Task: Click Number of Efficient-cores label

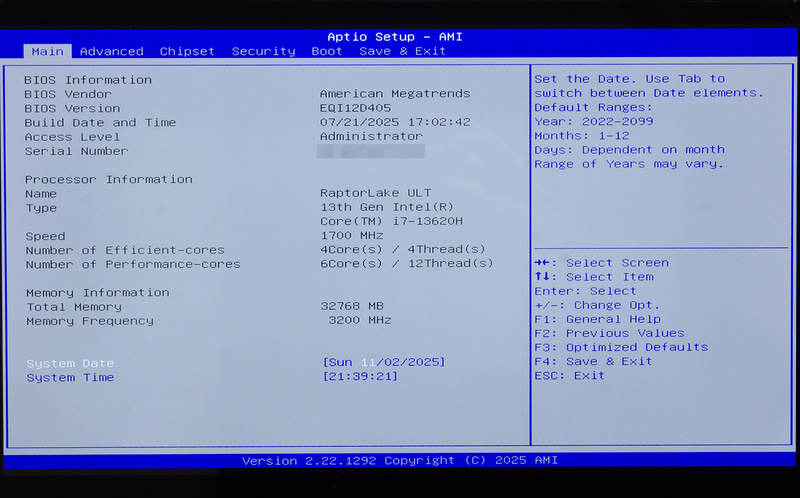Action: tap(125, 251)
